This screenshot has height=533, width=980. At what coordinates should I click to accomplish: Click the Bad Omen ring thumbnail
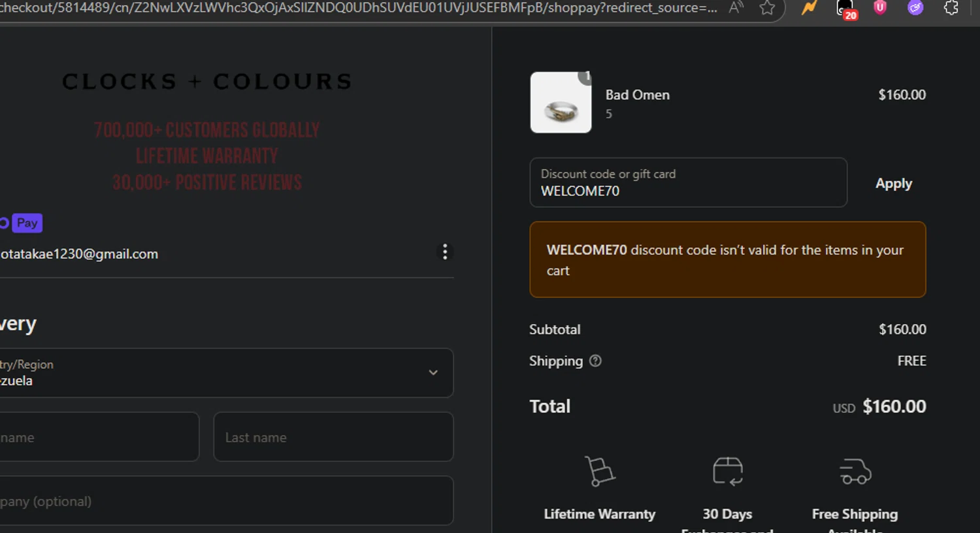(561, 103)
